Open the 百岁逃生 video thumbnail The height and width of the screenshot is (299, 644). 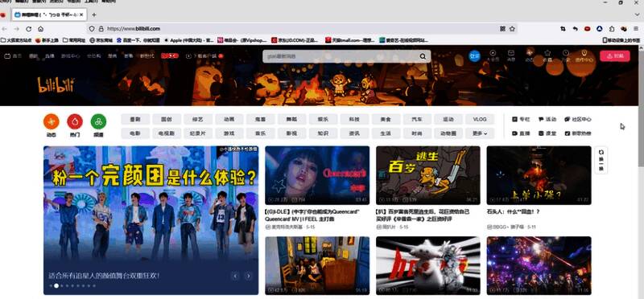[428, 175]
